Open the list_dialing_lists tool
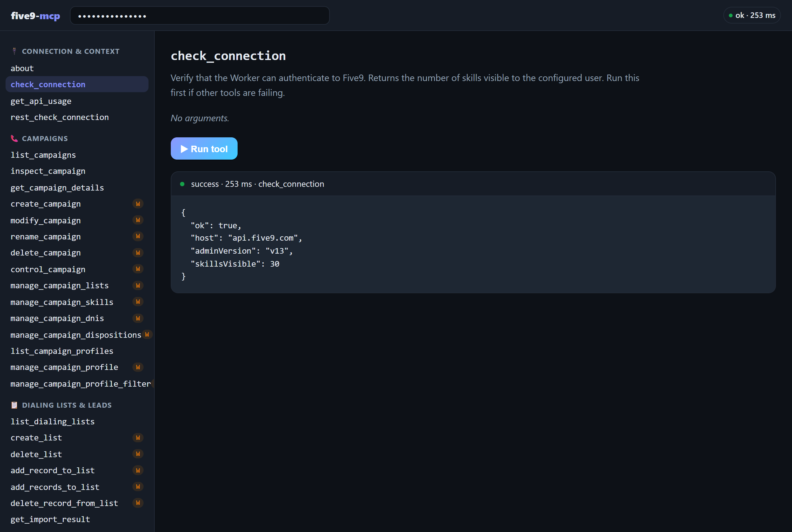The image size is (792, 532). click(x=77, y=421)
